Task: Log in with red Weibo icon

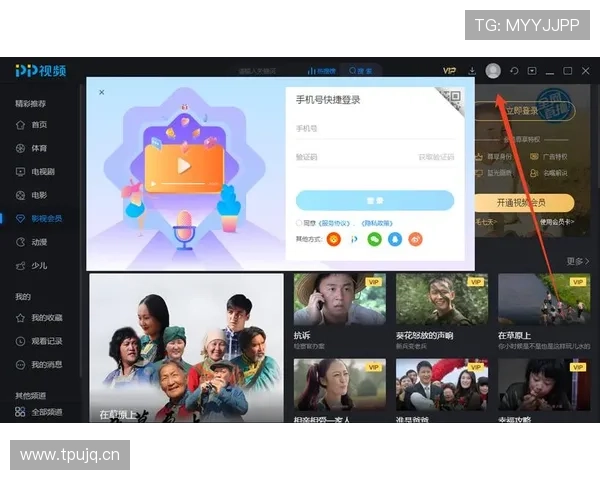Action: pos(416,240)
